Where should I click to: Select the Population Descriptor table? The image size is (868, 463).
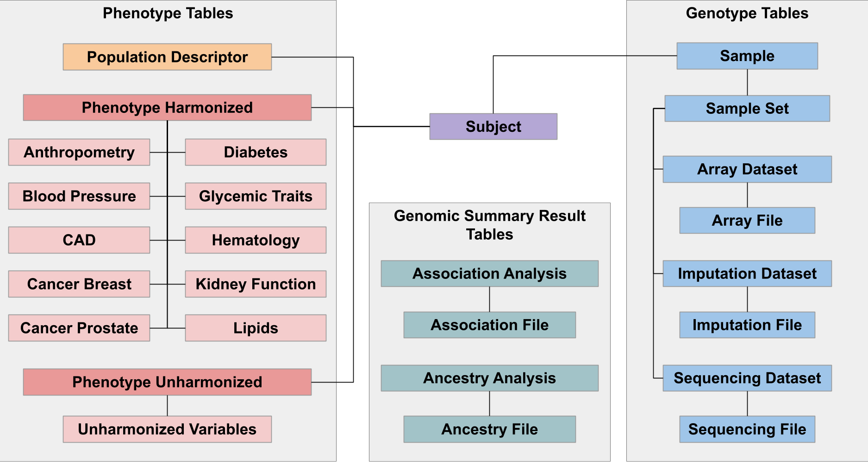tap(167, 57)
